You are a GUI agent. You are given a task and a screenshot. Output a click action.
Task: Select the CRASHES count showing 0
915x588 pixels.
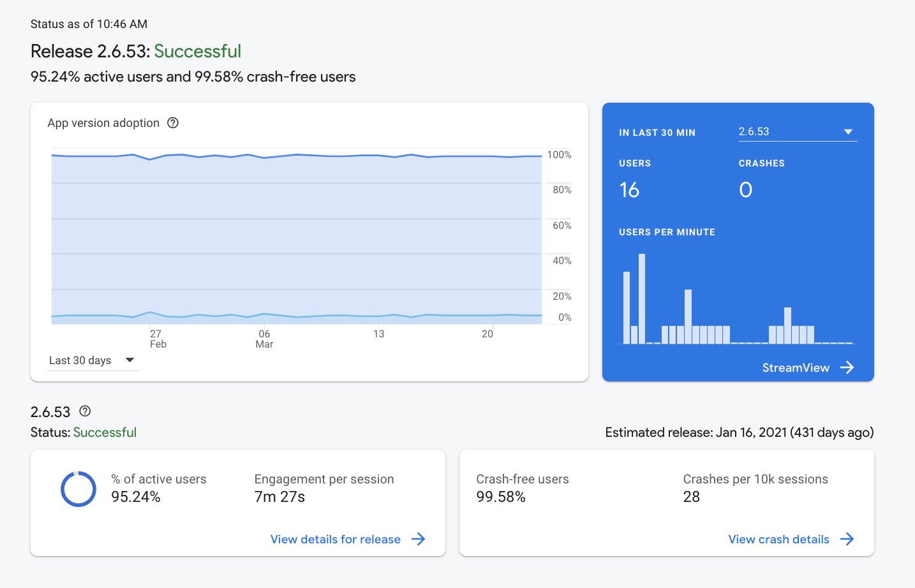(x=745, y=189)
